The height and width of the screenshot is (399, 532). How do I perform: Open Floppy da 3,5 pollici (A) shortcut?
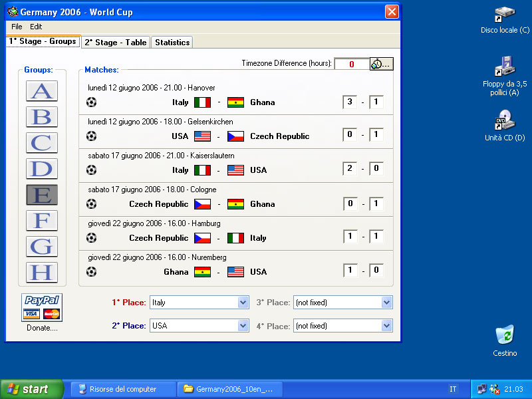505,76
